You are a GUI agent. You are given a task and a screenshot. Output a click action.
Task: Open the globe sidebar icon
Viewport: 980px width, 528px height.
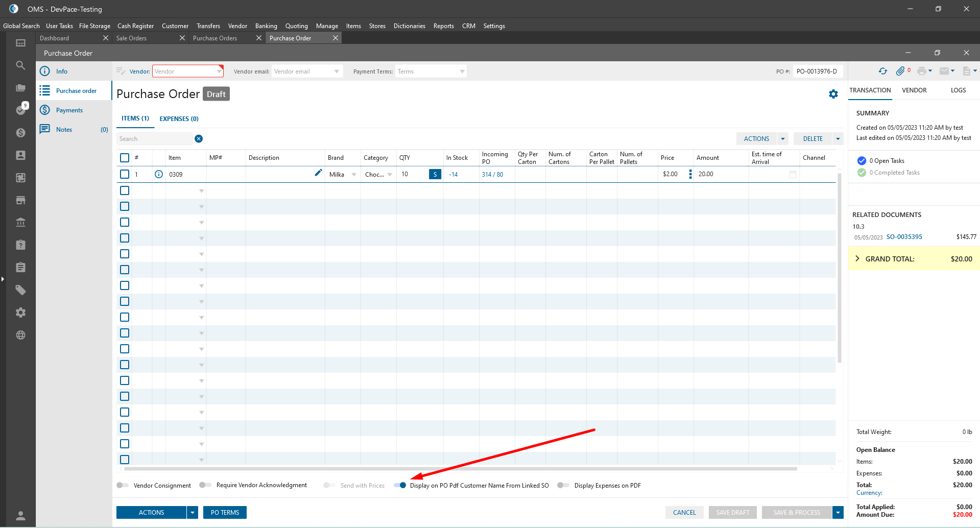tap(20, 335)
